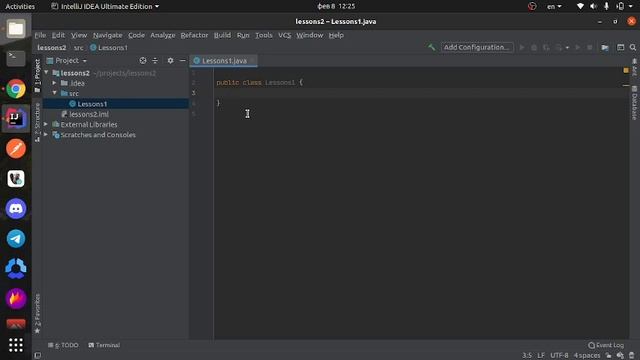Open the Navigate menu
This screenshot has width=640, height=360.
point(107,35)
